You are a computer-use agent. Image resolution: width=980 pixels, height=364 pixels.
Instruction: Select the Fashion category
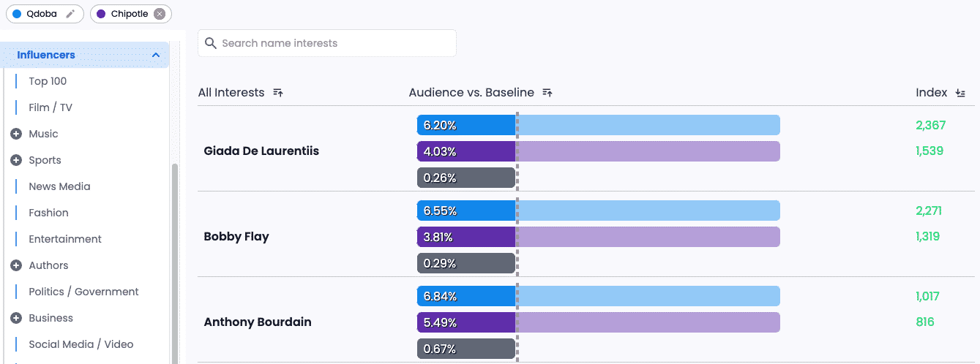click(48, 213)
